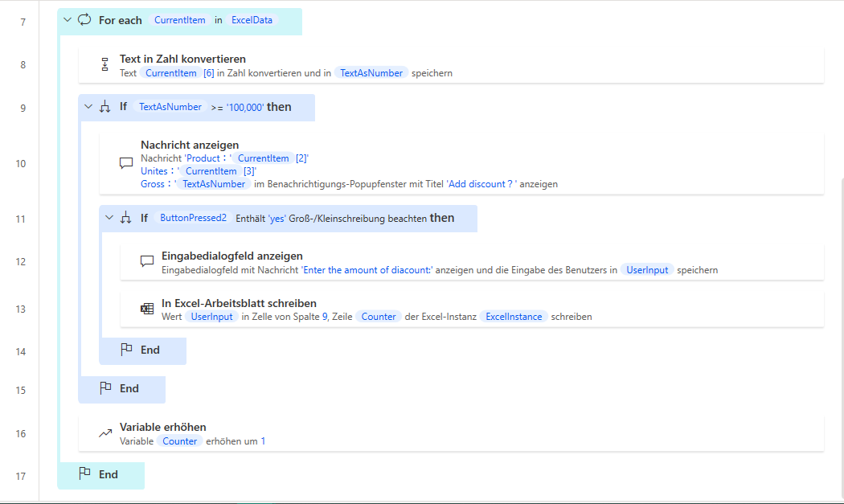Image resolution: width=844 pixels, height=504 pixels.
Task: Click the speech bubble icon on Nachricht anzeigen
Action: tap(125, 164)
